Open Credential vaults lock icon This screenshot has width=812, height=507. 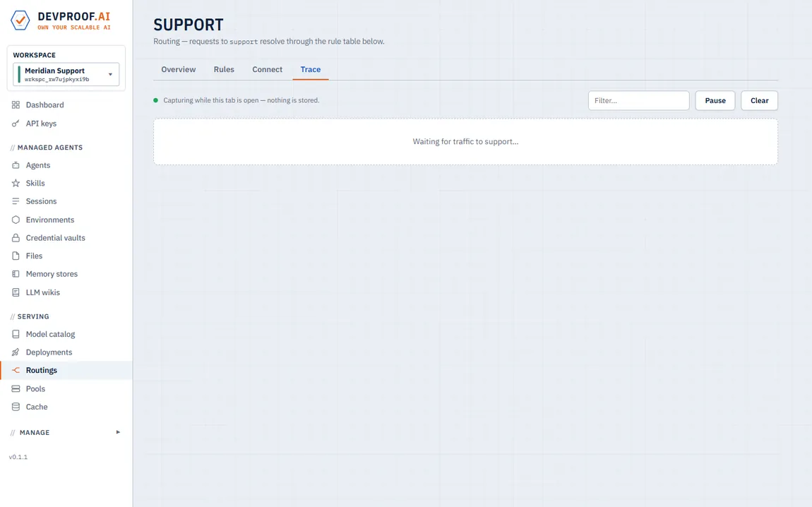tap(16, 238)
